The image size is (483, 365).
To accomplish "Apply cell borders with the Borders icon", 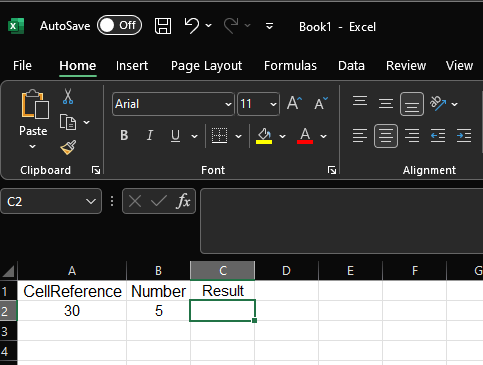I will coord(219,136).
